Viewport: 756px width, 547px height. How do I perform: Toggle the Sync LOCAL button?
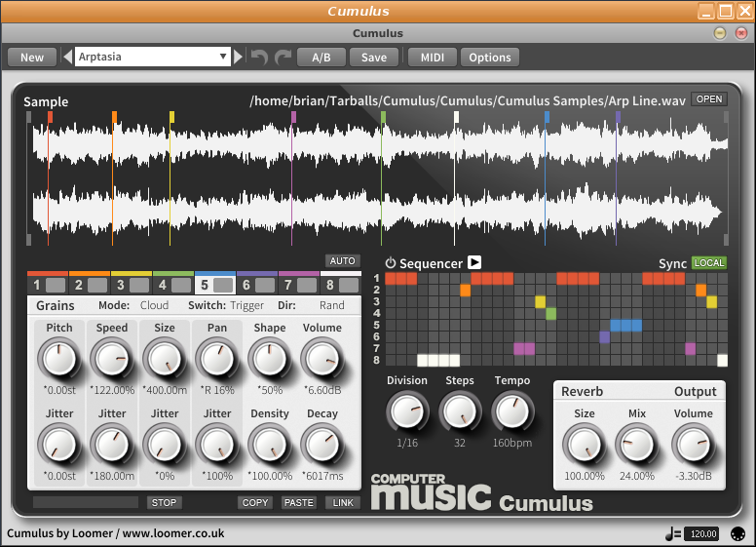click(x=709, y=263)
